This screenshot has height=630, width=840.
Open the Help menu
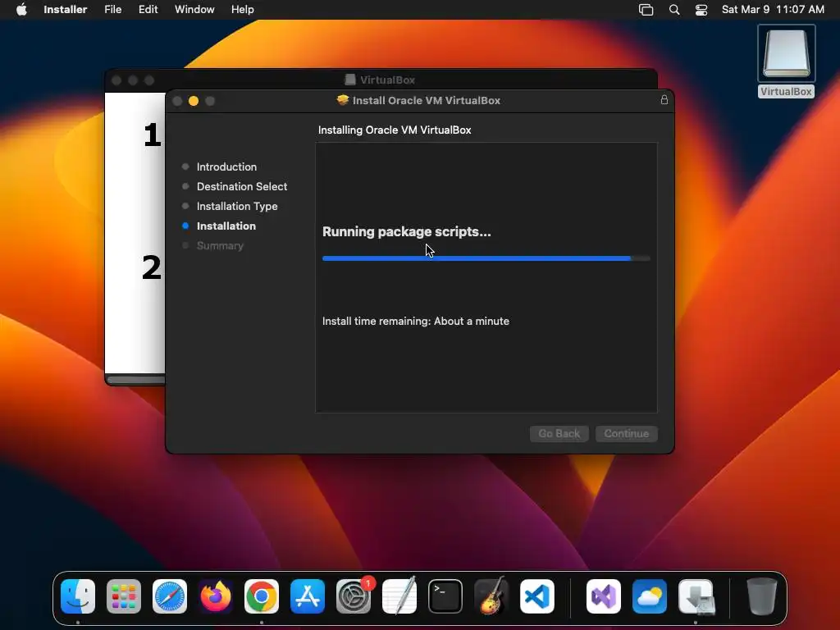click(x=242, y=10)
